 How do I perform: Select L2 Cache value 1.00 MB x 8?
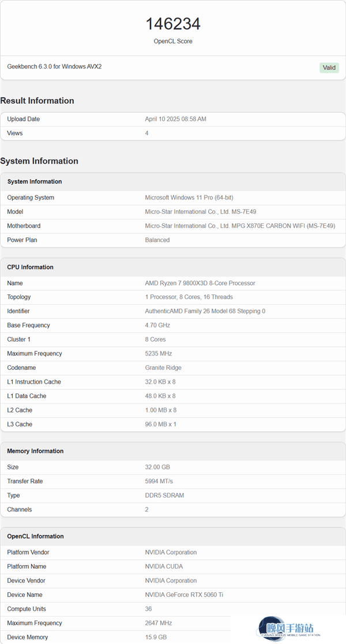161,410
